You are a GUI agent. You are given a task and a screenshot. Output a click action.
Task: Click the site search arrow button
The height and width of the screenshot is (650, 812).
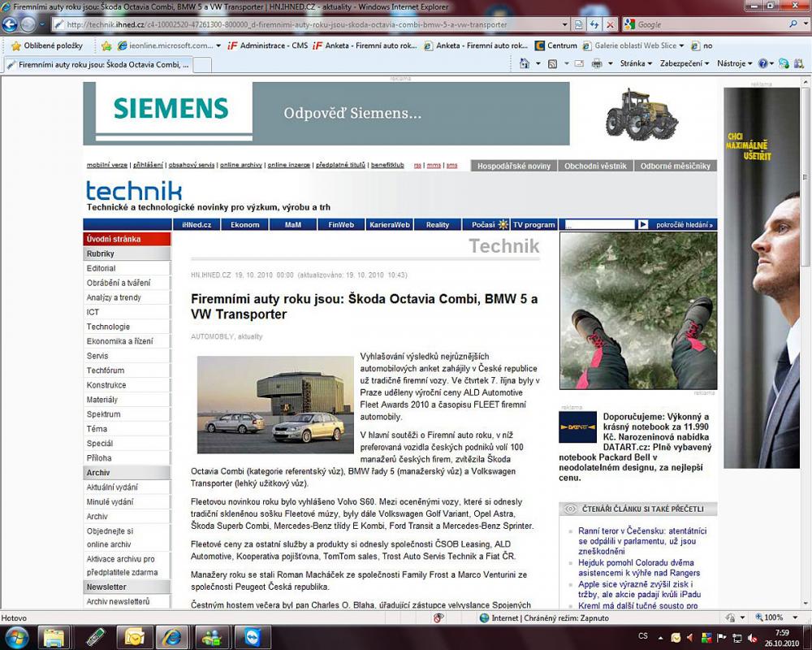[x=642, y=224]
